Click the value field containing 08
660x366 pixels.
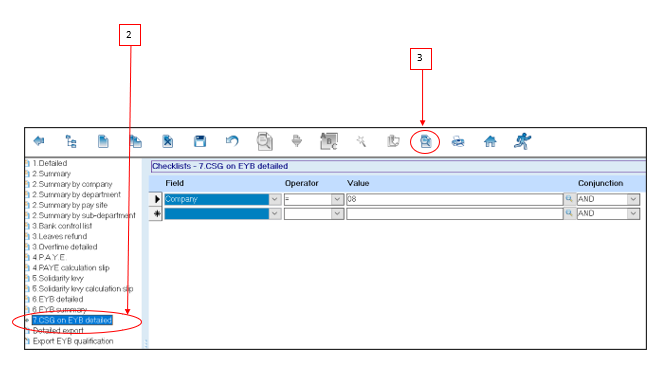(x=455, y=199)
